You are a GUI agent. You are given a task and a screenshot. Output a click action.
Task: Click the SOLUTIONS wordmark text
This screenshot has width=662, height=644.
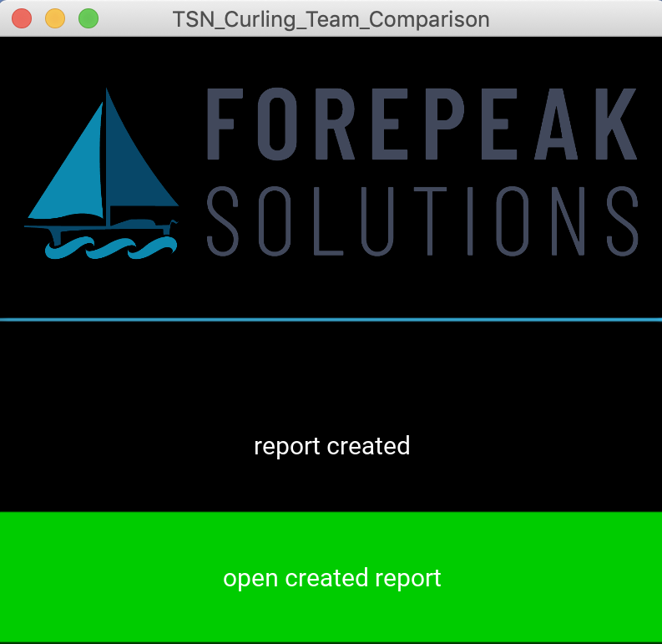(422, 221)
